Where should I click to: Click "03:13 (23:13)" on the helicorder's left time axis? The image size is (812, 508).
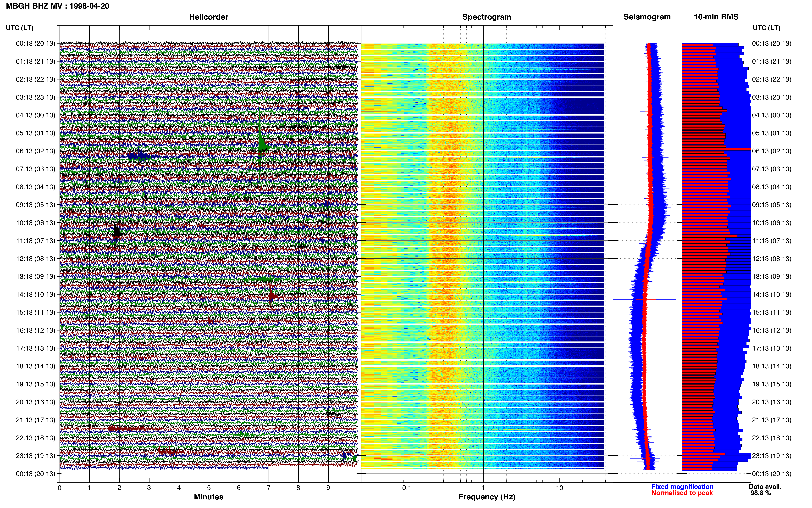click(36, 97)
